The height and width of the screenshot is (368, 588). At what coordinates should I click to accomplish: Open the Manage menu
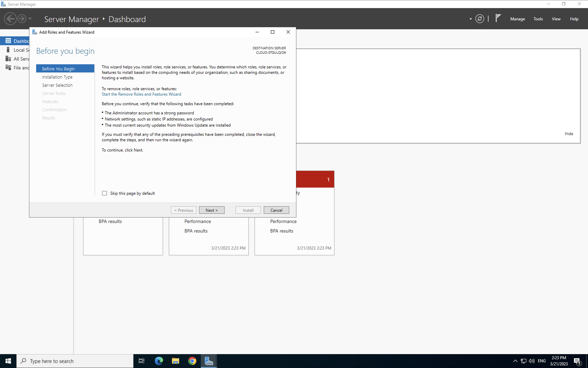pos(517,19)
